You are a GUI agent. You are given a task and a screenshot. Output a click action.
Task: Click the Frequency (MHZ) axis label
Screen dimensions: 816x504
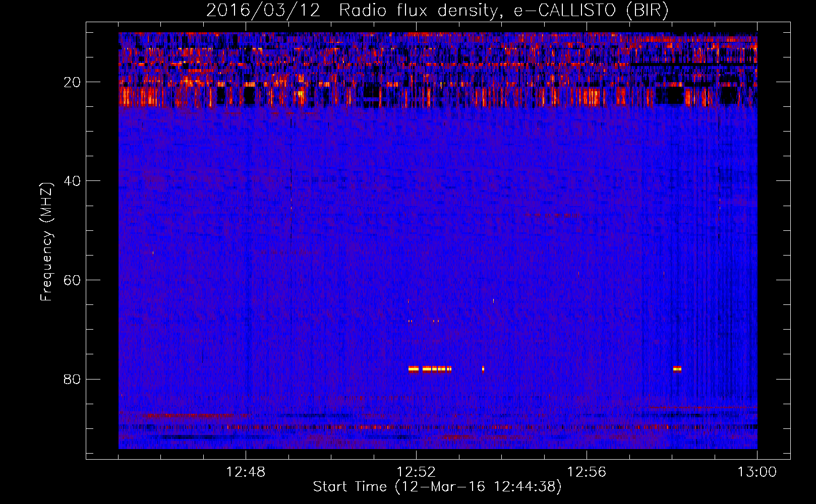click(x=46, y=242)
